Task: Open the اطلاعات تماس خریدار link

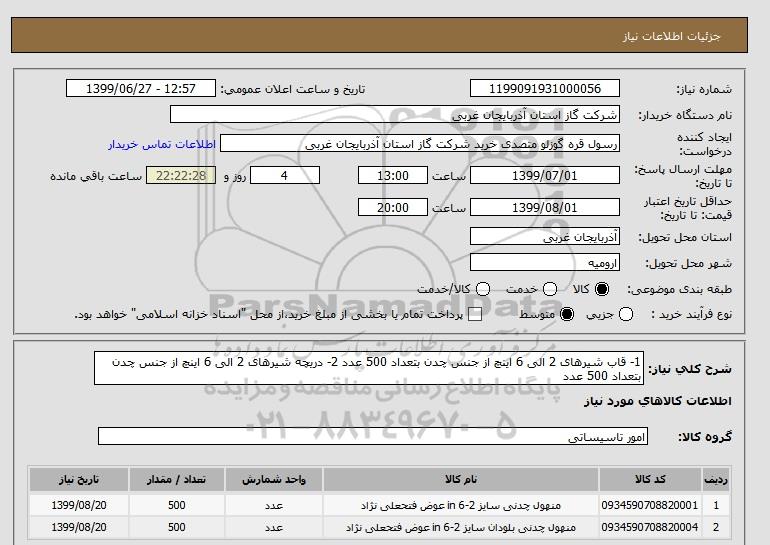Action: pyautogui.click(x=162, y=144)
